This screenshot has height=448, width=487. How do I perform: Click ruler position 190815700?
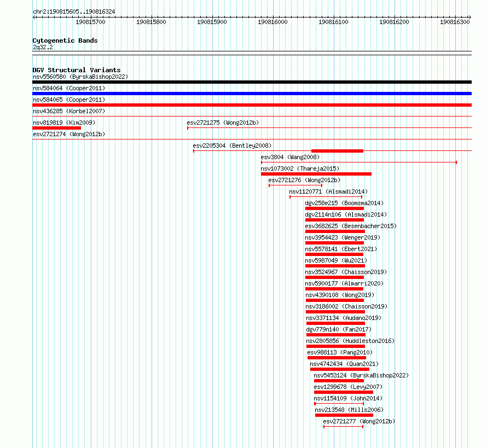pyautogui.click(x=90, y=22)
